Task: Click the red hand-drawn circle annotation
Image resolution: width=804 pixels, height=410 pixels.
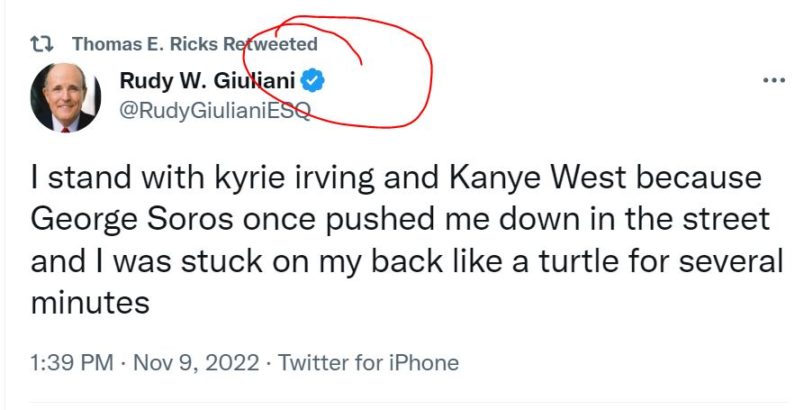Action: (428, 70)
